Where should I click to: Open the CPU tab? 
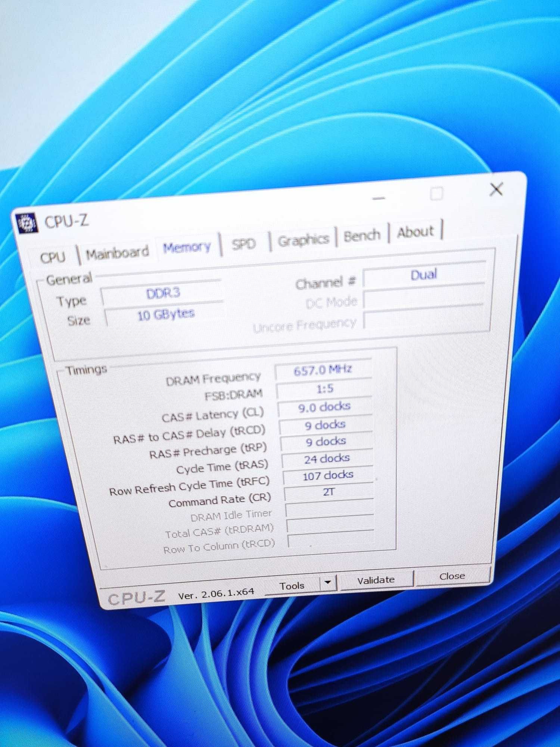53,257
